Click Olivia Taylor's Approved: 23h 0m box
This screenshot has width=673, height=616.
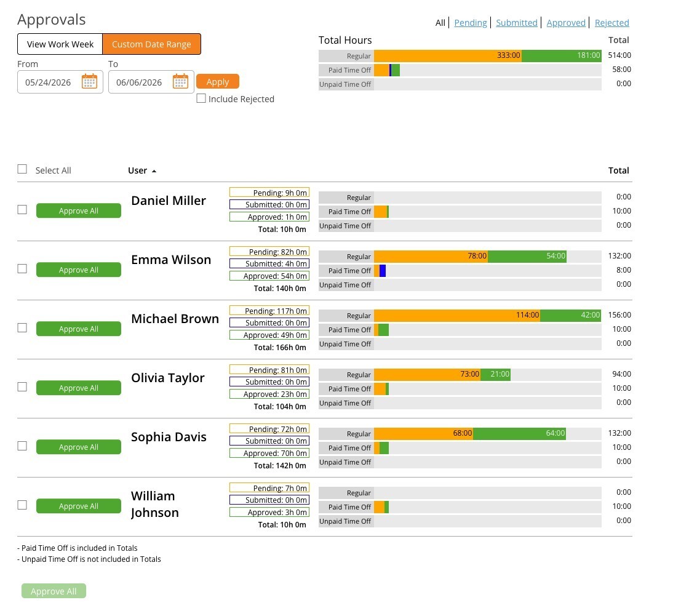click(269, 394)
